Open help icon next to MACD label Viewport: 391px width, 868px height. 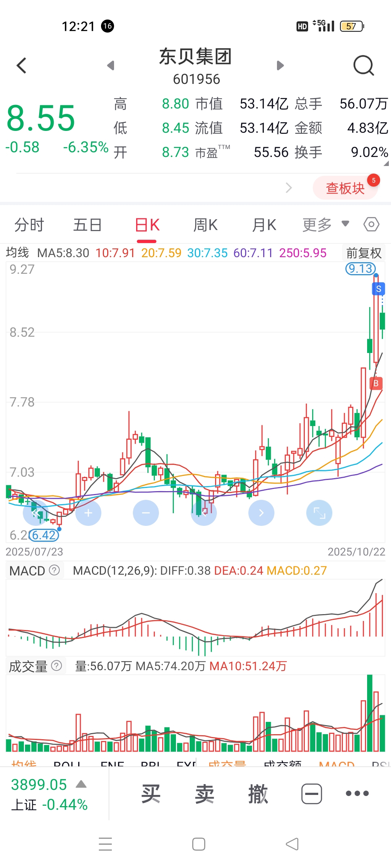point(54,570)
